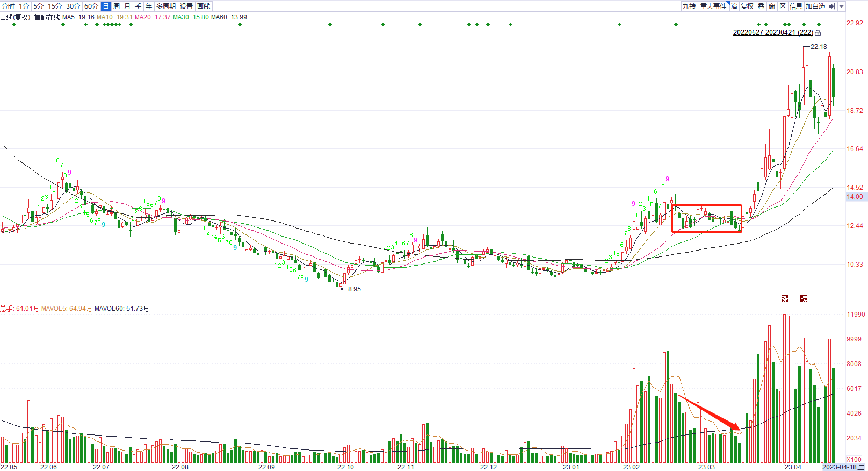Toggle the 九转 indicator
Screen dimensions: 868x471
689,6
